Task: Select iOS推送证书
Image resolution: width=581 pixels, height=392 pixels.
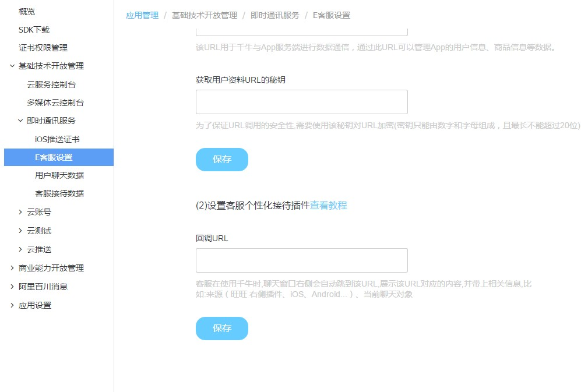Action: point(57,139)
